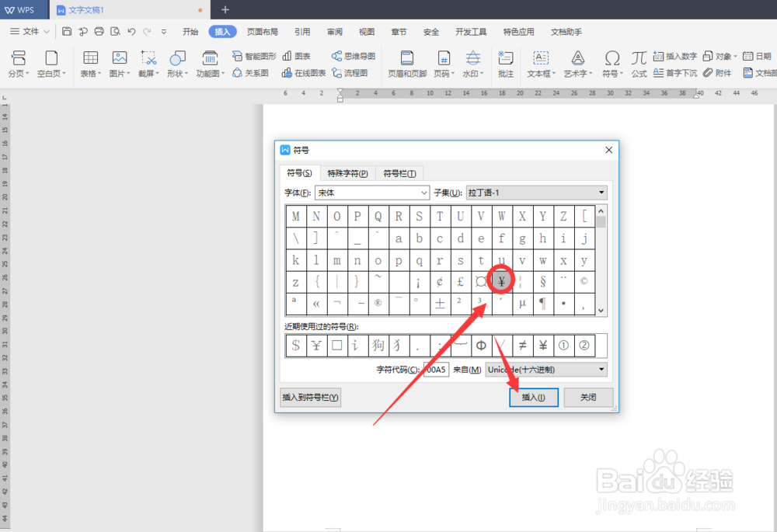This screenshot has width=777, height=532.
Task: Click the WPS home button
Action: [20, 10]
